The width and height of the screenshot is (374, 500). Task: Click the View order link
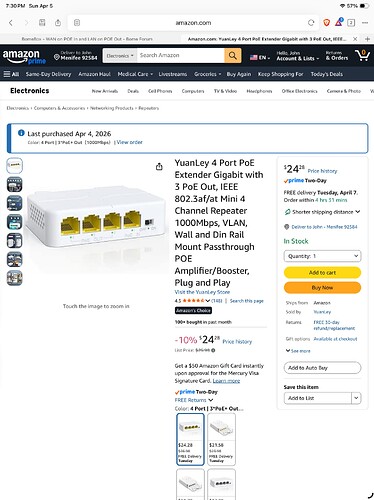(130, 142)
